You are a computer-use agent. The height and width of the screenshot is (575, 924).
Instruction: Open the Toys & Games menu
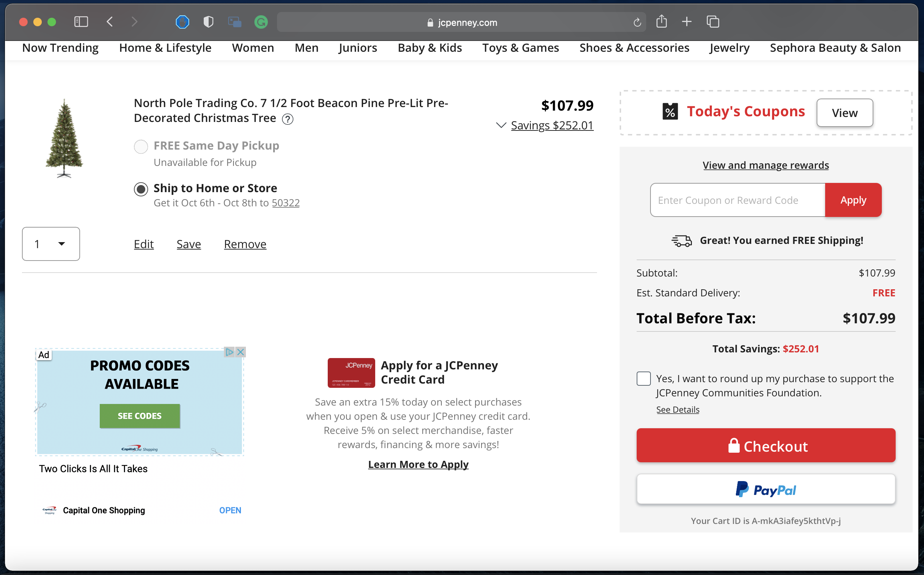click(x=521, y=48)
